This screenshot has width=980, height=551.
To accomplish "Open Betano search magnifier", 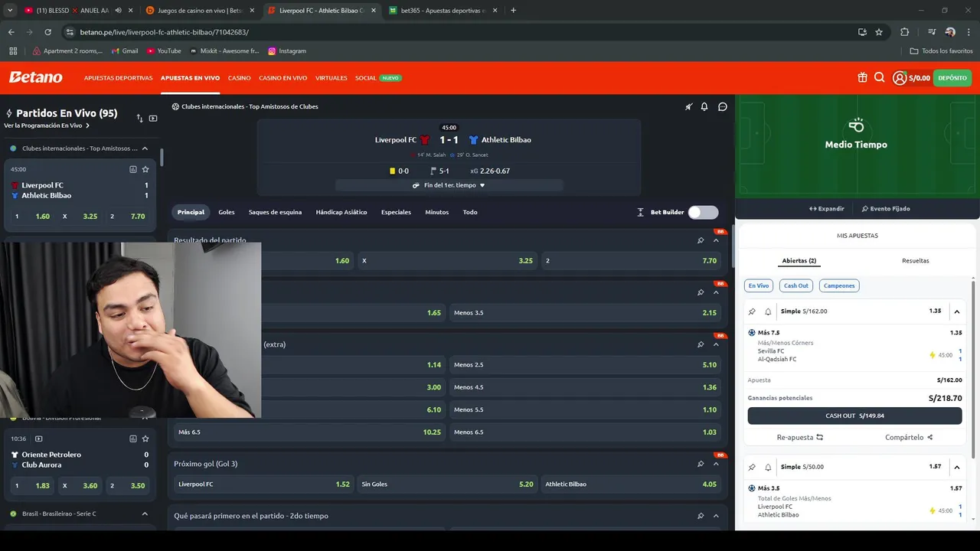I will [x=879, y=77].
